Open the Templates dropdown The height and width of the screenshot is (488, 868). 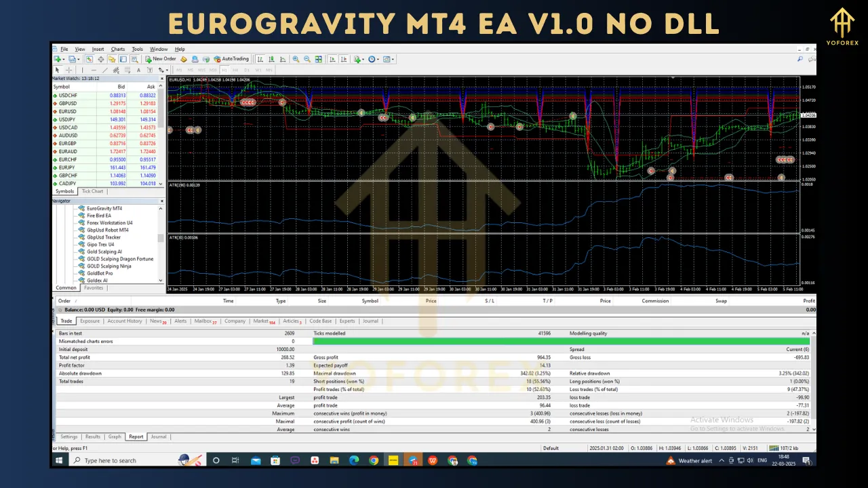coord(389,59)
